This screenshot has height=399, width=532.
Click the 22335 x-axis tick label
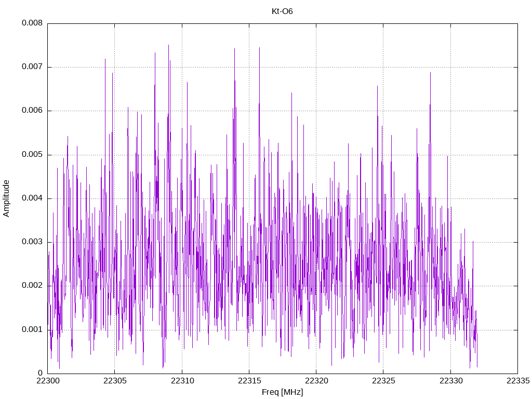(518, 381)
